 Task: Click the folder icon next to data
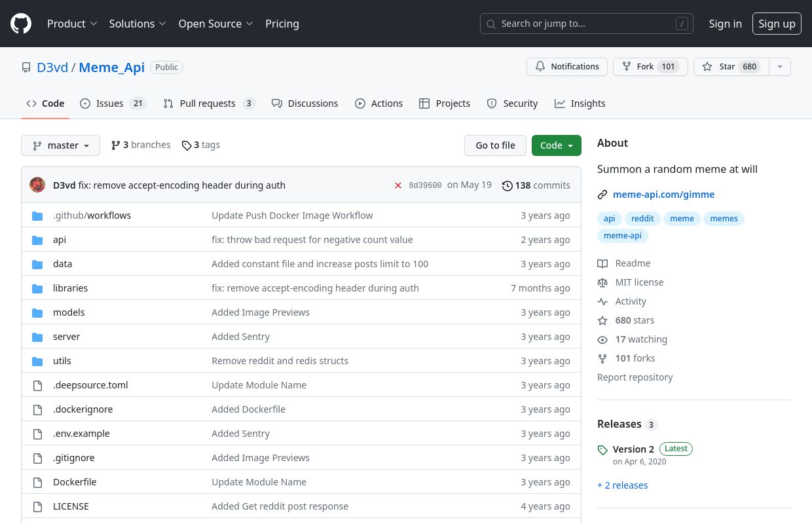(x=37, y=264)
